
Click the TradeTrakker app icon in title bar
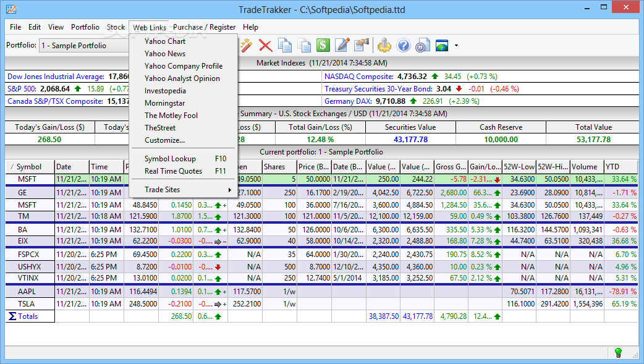pyautogui.click(x=11, y=9)
